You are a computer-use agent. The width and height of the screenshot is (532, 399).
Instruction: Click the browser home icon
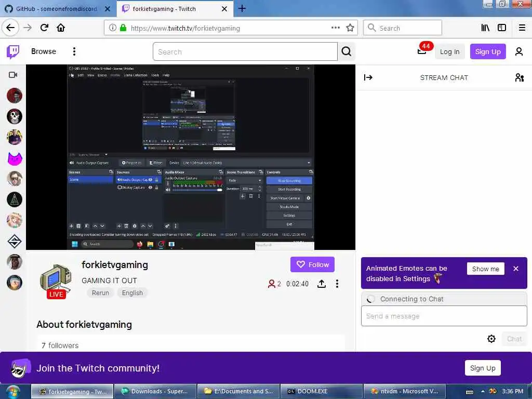[x=61, y=28]
